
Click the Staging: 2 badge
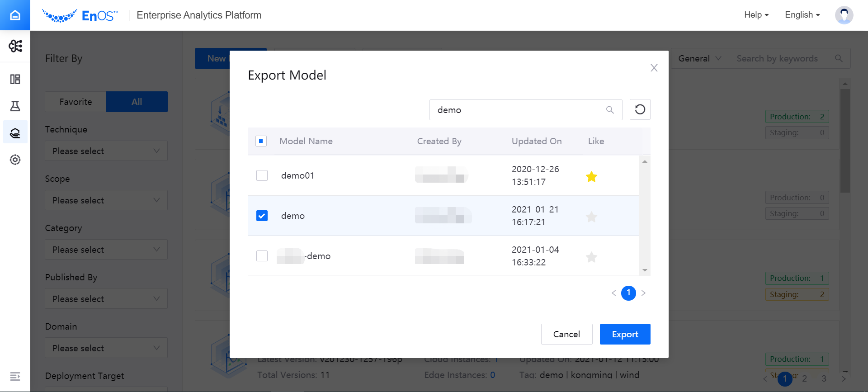pyautogui.click(x=797, y=294)
